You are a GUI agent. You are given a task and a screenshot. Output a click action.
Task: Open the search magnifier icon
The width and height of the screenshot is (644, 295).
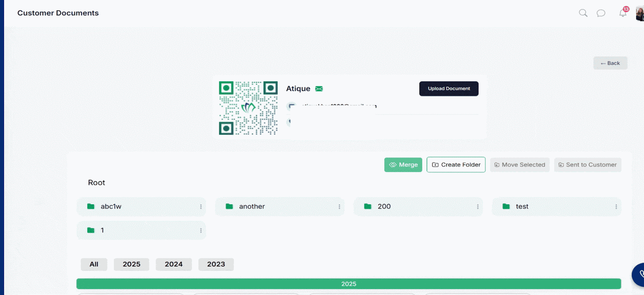point(583,13)
